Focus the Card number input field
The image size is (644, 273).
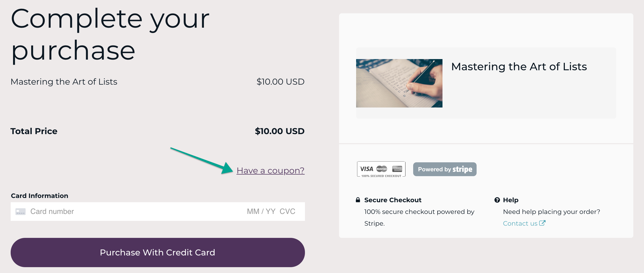pos(107,212)
